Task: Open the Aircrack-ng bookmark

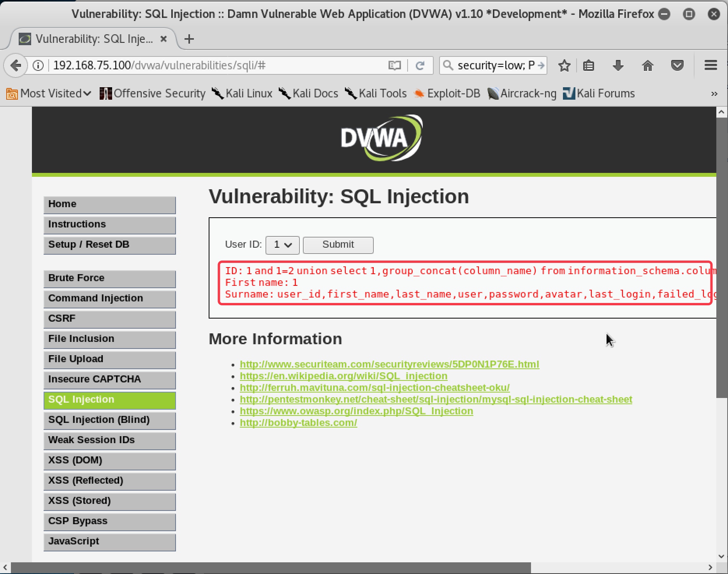Action: tap(522, 93)
